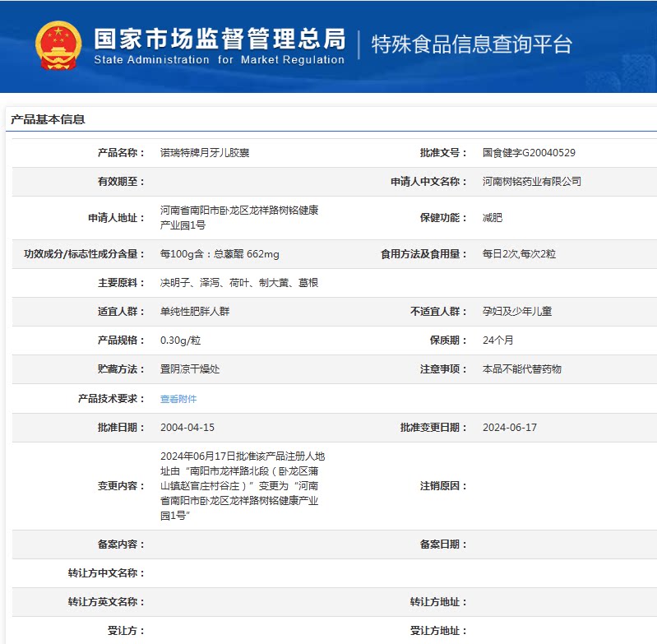Select product name 诺瑞特牌月牙儿胶囊

click(x=205, y=152)
